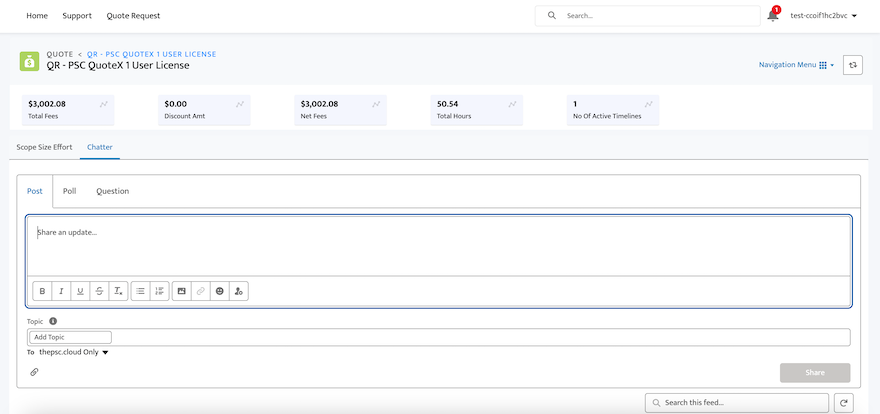Screen dimensions: 880x414
Task: Toggle italic formatting in post editor
Action: 61,291
